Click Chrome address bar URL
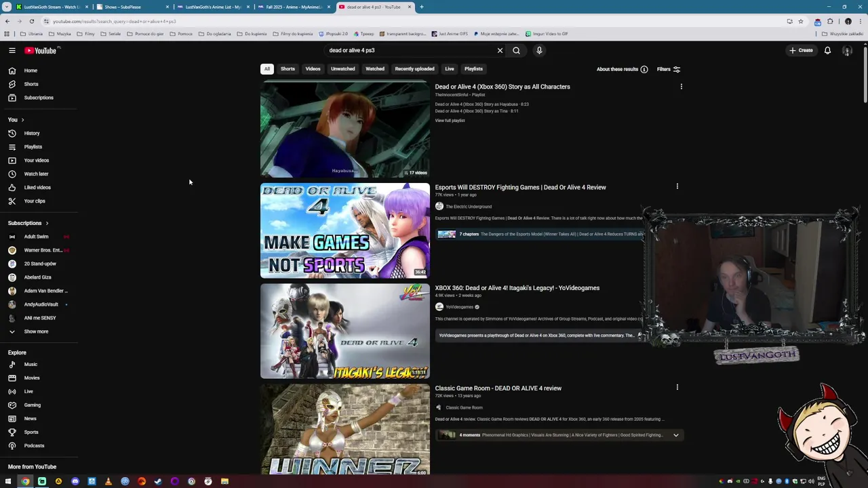Screen dimensions: 868x488 (114, 21)
